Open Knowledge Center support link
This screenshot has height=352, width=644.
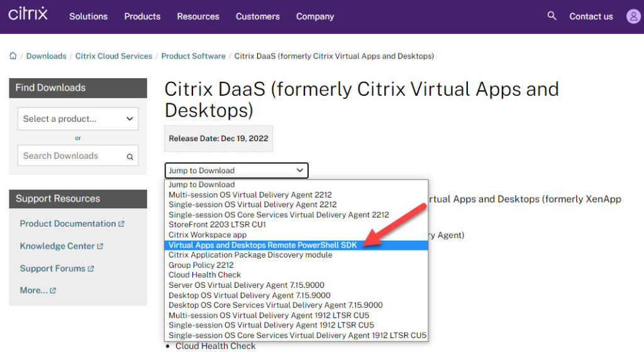point(61,246)
